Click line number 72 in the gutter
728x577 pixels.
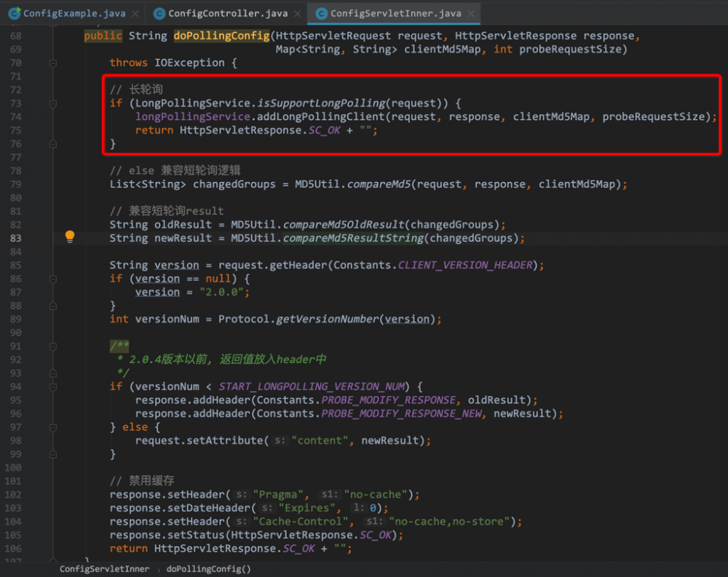click(16, 89)
